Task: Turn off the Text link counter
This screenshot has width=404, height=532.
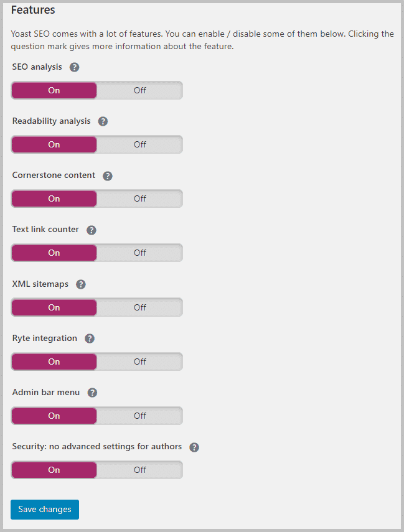Action: pos(139,253)
